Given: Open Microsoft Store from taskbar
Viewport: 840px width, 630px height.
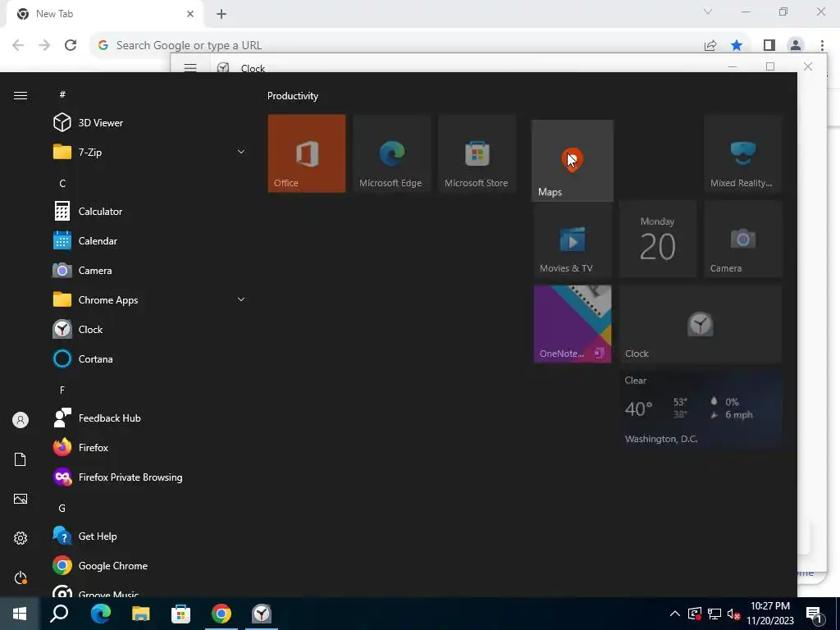Looking at the screenshot, I should (181, 614).
